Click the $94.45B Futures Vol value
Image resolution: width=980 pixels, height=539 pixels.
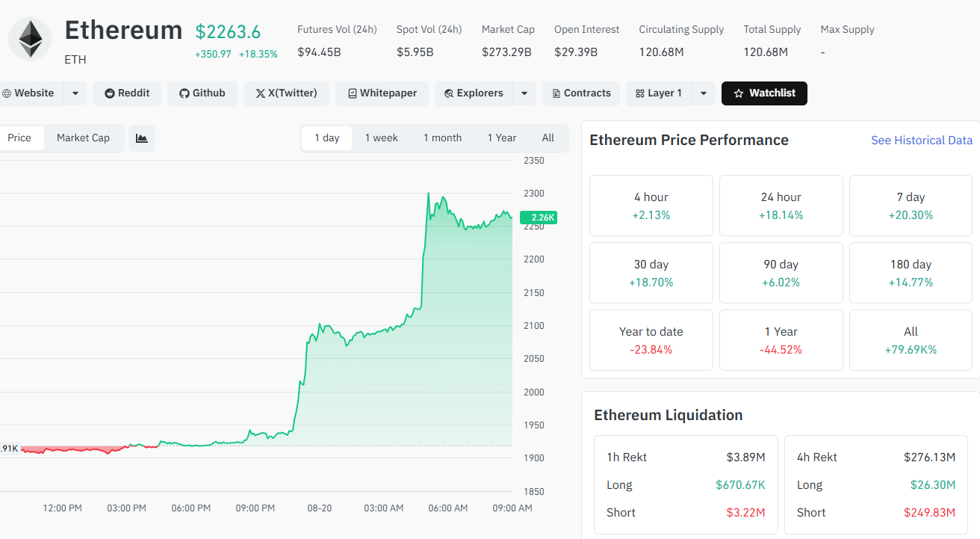click(x=319, y=52)
